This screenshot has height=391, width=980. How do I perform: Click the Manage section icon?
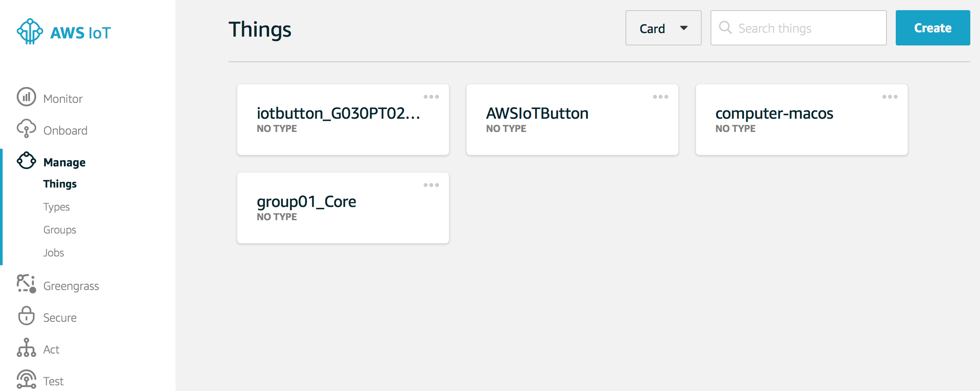point(26,160)
